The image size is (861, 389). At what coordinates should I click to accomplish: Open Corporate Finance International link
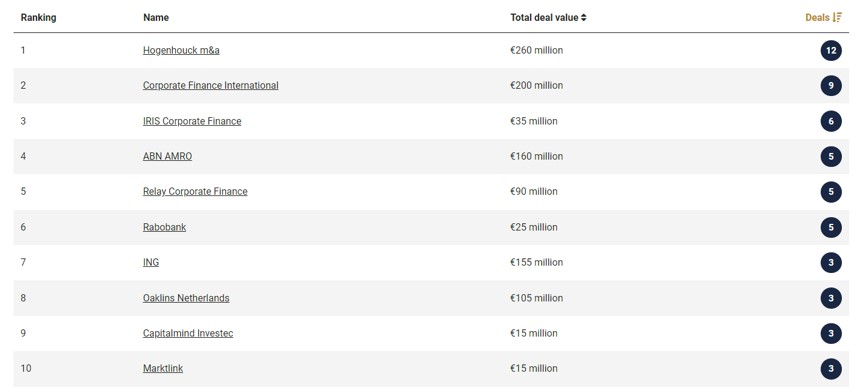pyautogui.click(x=210, y=86)
